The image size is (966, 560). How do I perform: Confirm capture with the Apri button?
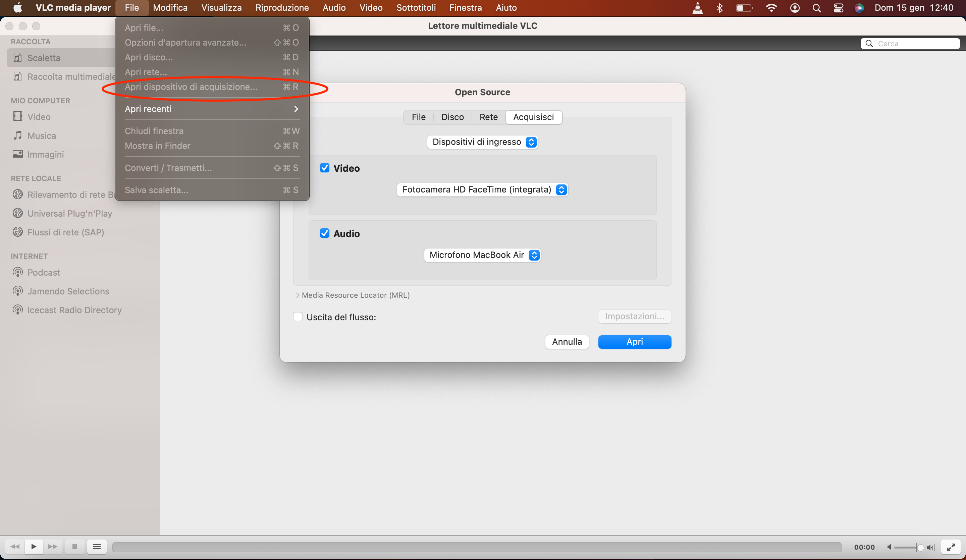pos(634,341)
